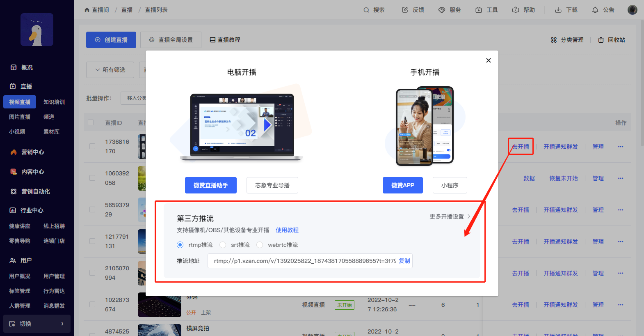Image resolution: width=644 pixels, height=336 pixels.
Task: Open 健康讲座 sidebar item
Action: click(x=20, y=226)
